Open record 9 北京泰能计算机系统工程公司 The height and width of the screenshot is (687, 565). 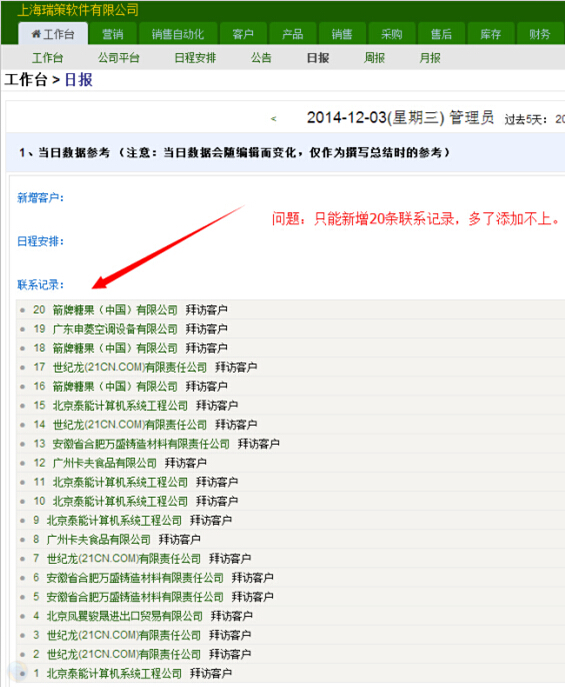(x=114, y=521)
